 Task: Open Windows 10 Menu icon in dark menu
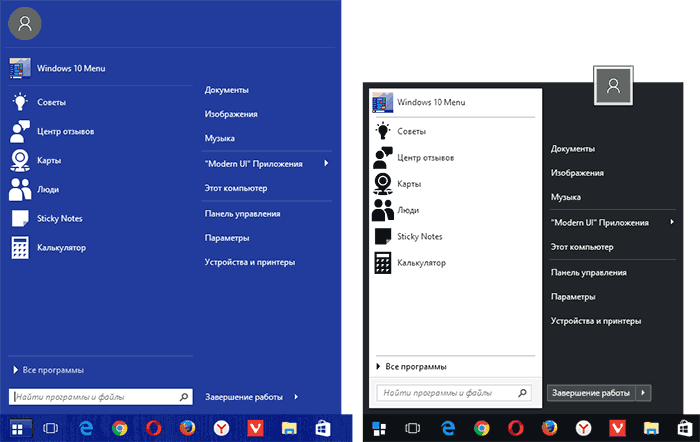click(x=383, y=102)
